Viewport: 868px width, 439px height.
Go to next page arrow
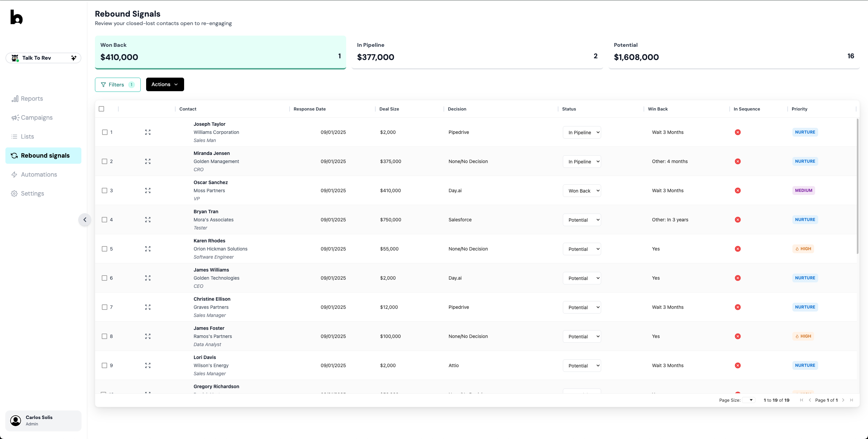click(843, 400)
